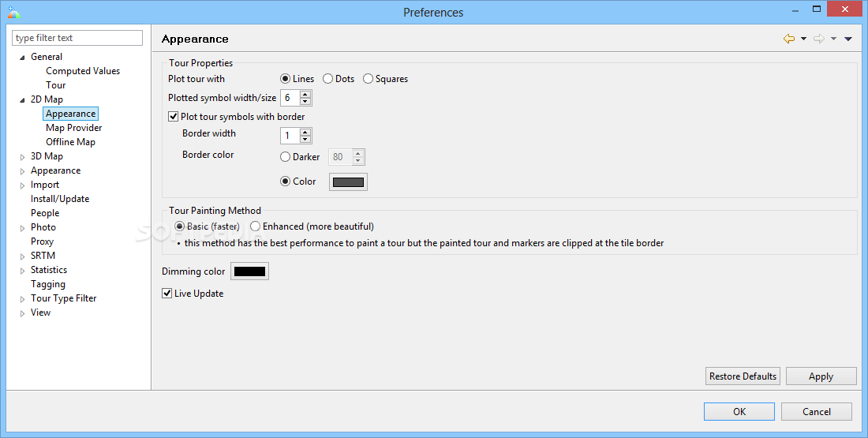Click the application icon in title bar
This screenshot has height=438, width=868.
[x=13, y=12]
